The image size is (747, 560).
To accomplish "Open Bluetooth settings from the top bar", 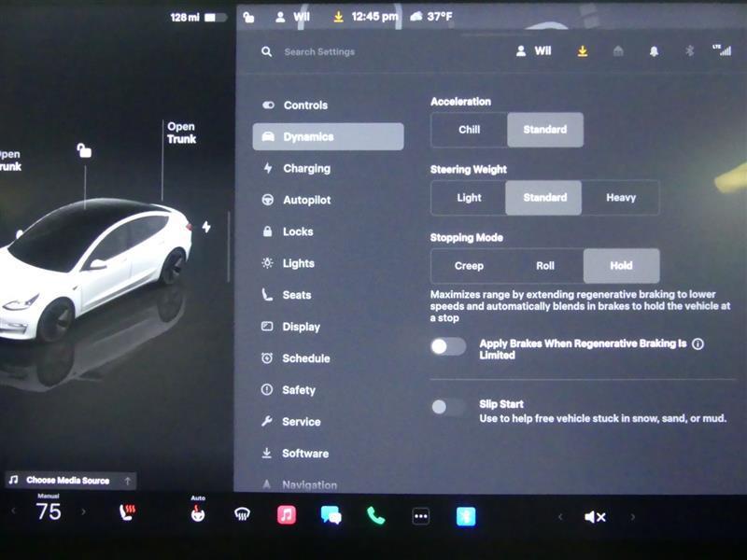I will tap(687, 52).
